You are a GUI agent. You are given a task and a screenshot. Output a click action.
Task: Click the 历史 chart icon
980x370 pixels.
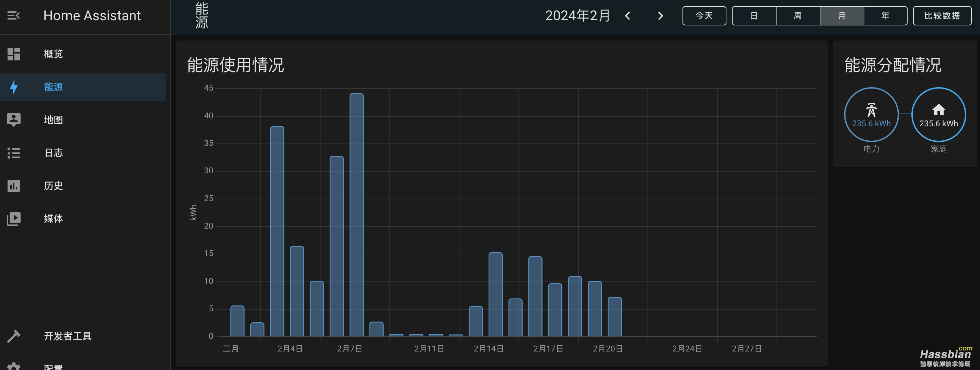(x=14, y=186)
